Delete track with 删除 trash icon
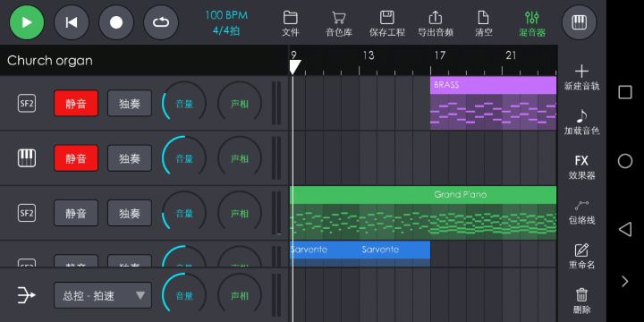Screen dimensions: 644x322 (x=581, y=301)
